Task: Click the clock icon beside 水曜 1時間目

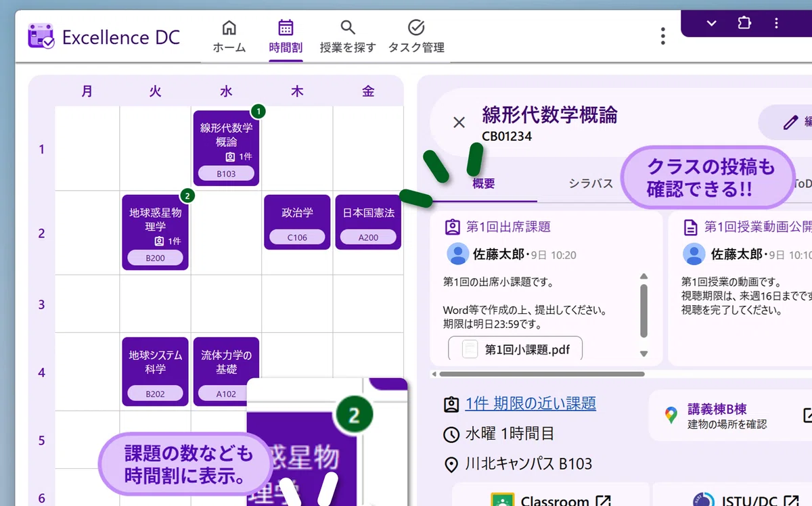Action: tap(451, 434)
